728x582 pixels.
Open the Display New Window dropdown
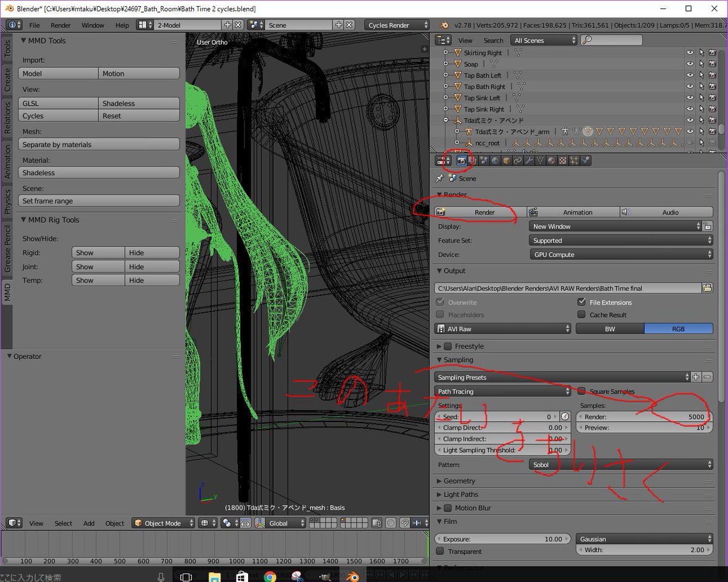click(x=615, y=226)
